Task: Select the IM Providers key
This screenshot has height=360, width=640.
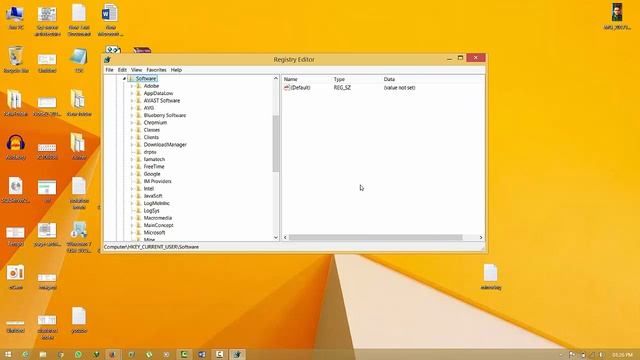Action: pos(158,182)
